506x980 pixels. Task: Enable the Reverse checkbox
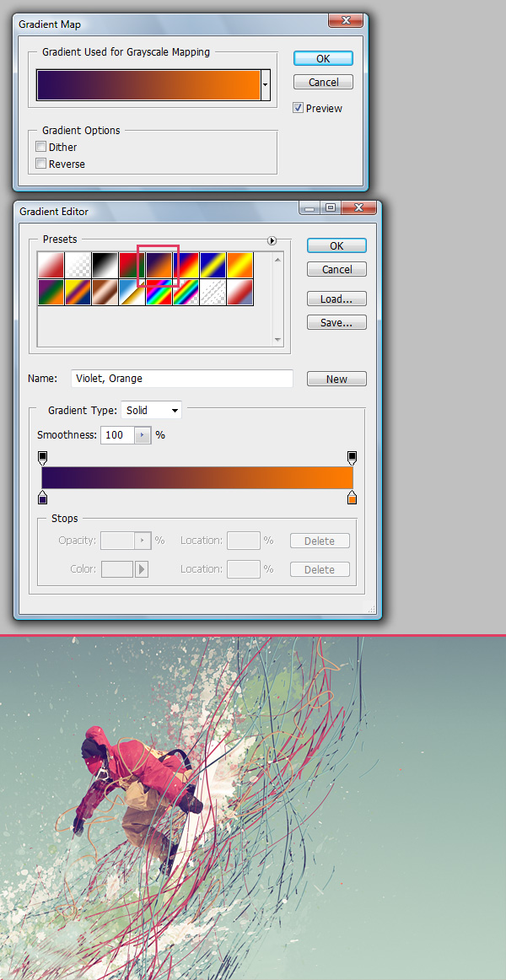click(x=41, y=164)
